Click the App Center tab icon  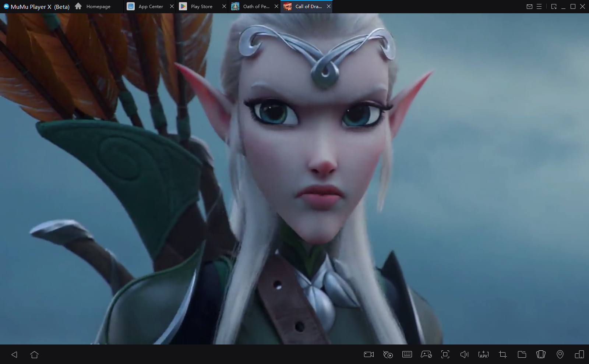coord(131,6)
